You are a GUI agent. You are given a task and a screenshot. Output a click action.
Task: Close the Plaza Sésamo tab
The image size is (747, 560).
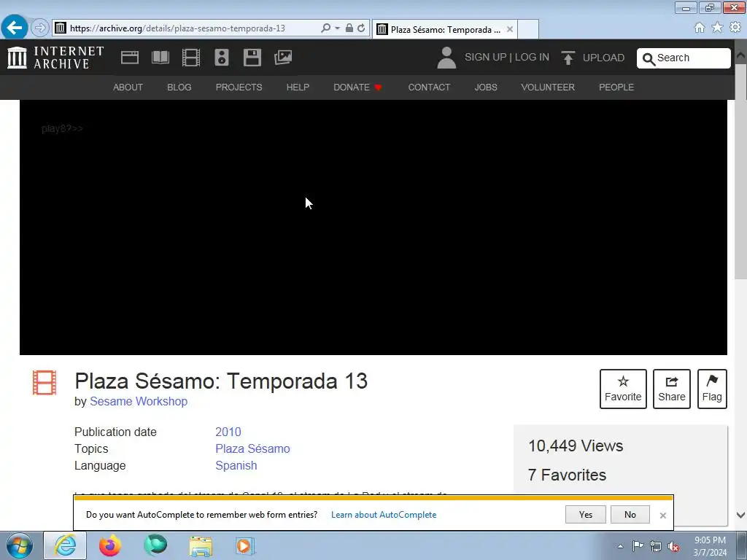click(510, 29)
